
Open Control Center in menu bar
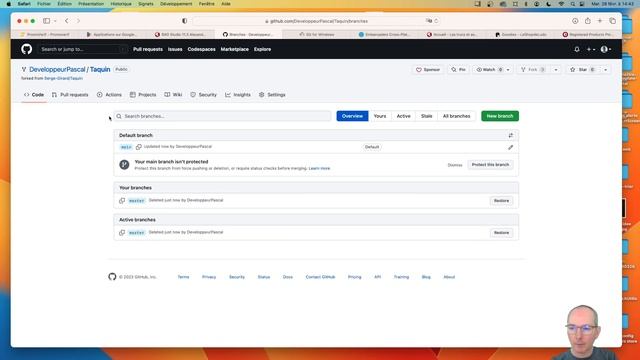tap(582, 4)
